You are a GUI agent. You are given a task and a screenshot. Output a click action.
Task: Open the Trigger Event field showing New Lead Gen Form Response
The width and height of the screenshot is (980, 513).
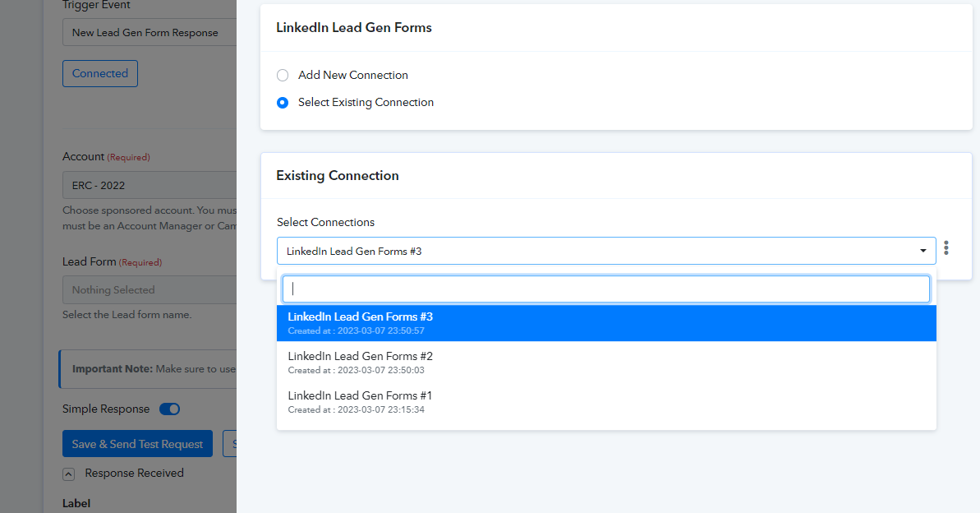150,33
